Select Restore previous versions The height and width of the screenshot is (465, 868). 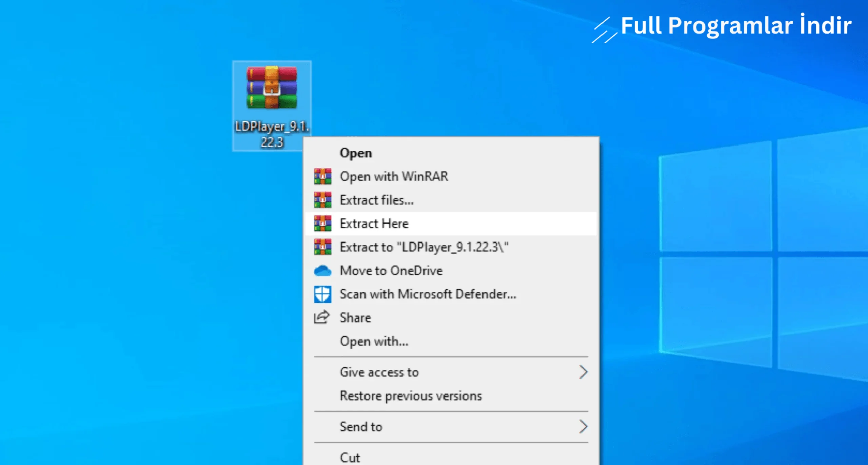[451, 396]
